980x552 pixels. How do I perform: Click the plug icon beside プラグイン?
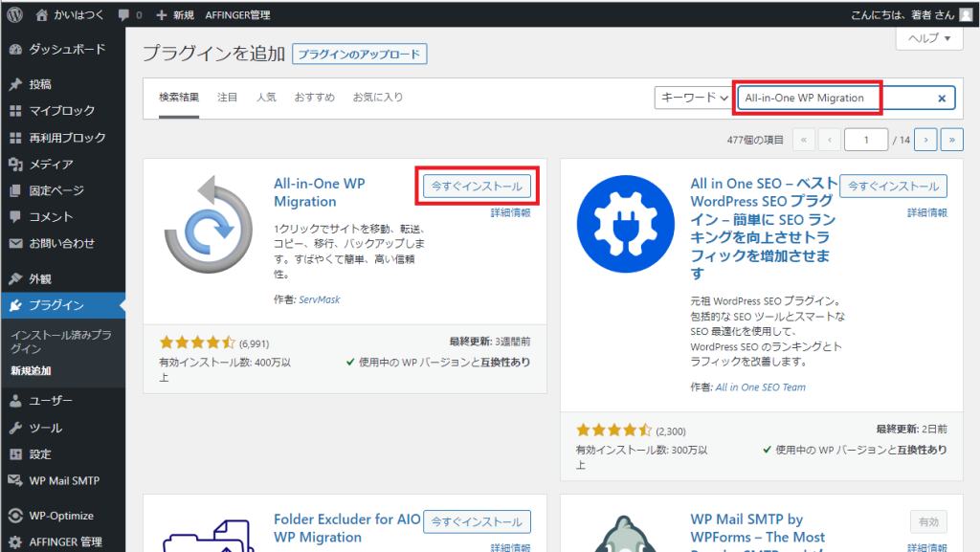(x=15, y=305)
